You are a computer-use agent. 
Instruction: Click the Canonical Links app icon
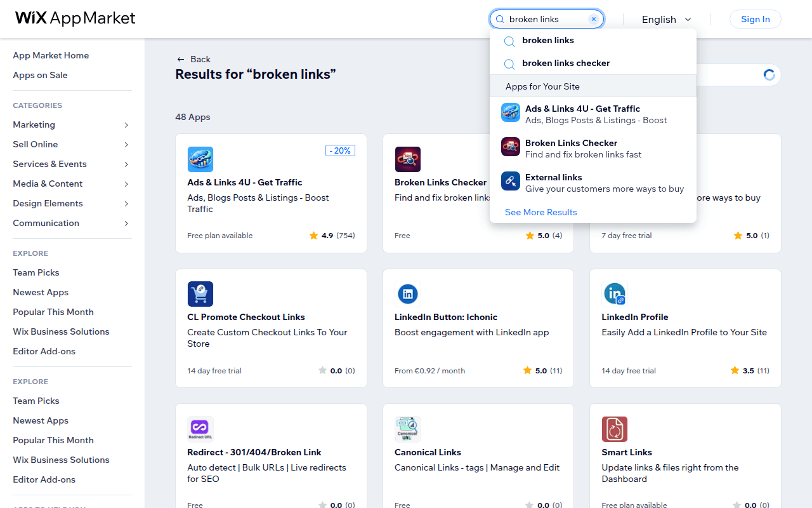pos(408,429)
